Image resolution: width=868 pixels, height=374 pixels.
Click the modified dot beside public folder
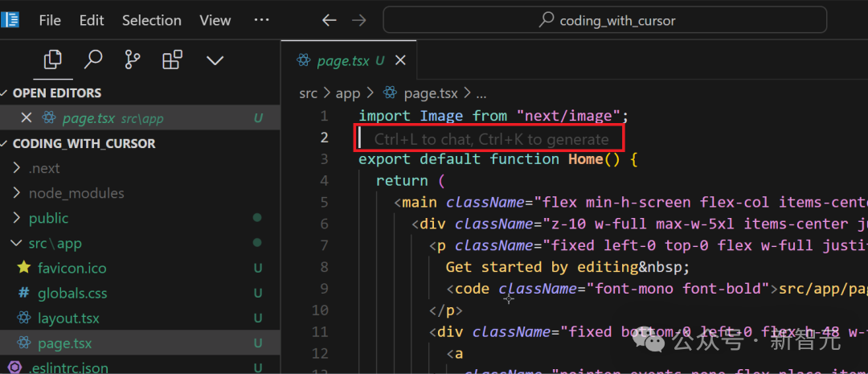(257, 218)
